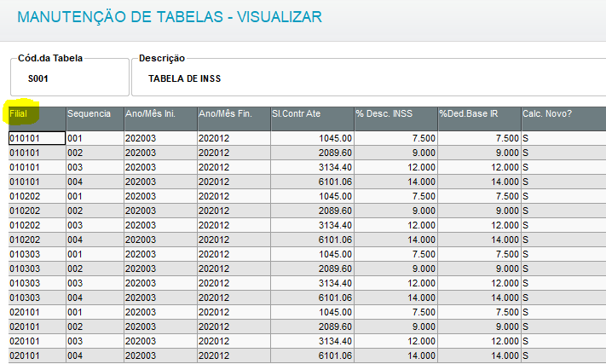
Task: Click Sequencia 004 cell of Filial 010101
Action: pos(95,182)
